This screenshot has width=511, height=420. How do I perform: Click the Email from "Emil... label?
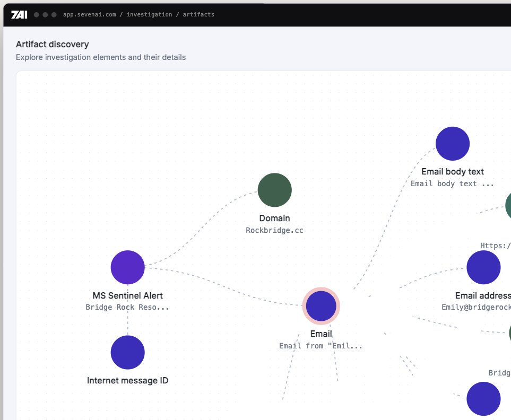[x=321, y=346]
